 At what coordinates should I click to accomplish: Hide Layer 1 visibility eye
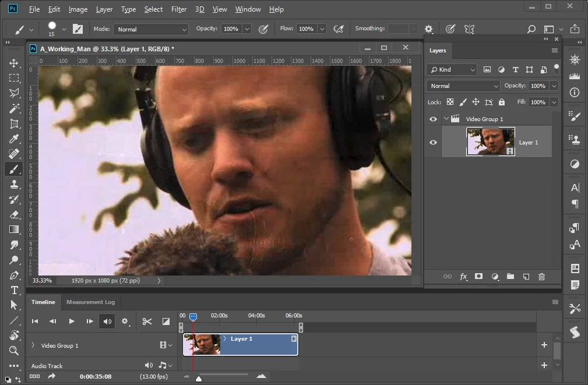tap(433, 143)
